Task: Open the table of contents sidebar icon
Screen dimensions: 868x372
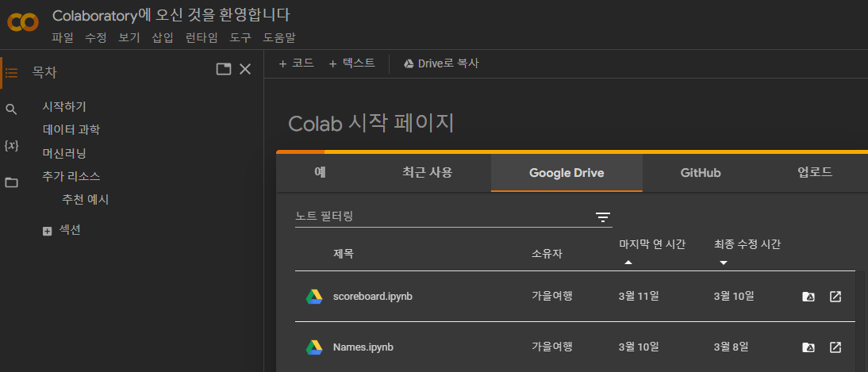Action: pos(12,72)
